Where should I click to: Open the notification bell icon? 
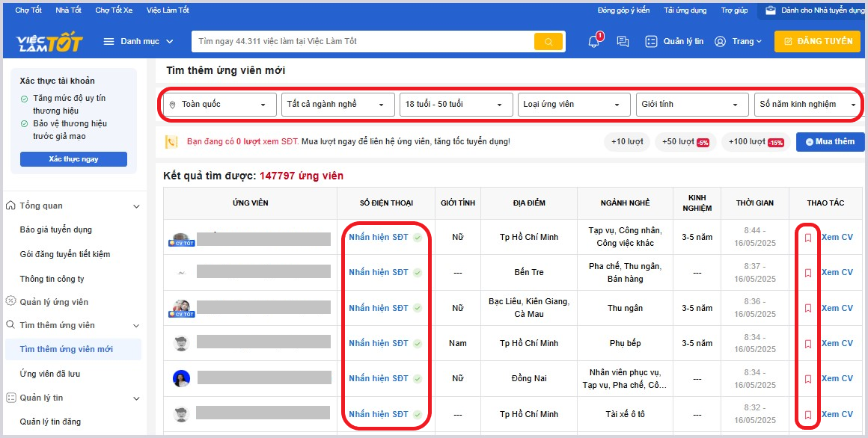594,41
